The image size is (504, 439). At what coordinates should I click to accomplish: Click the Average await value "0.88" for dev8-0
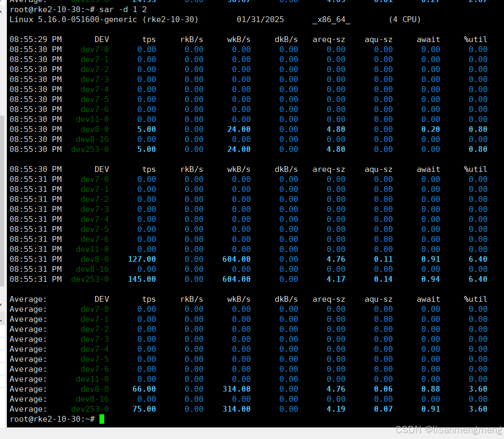coord(431,389)
